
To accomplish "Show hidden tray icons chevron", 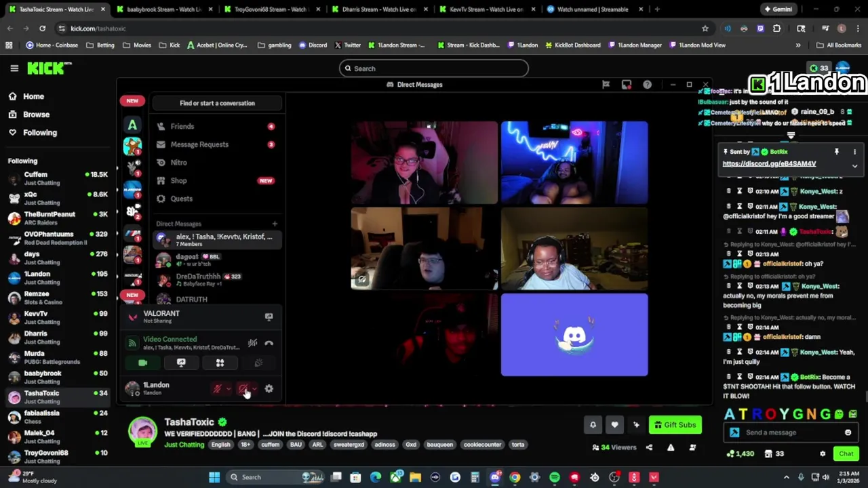I will 787,477.
